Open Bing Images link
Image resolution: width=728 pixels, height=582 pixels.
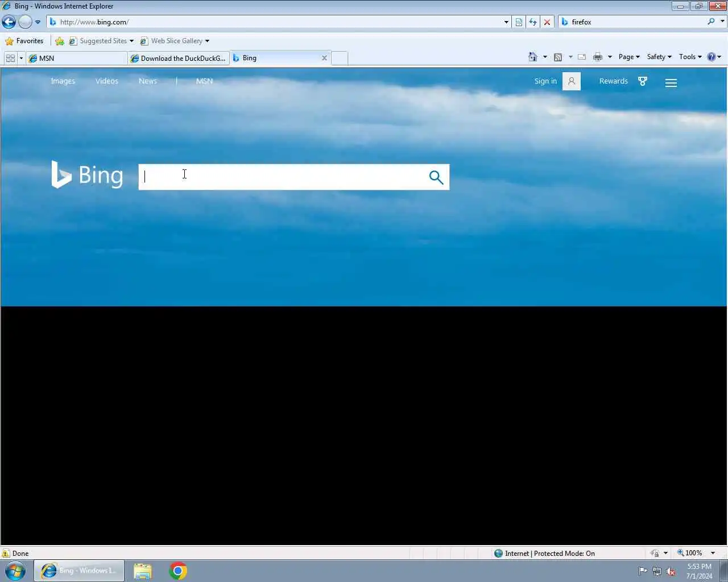coord(63,81)
